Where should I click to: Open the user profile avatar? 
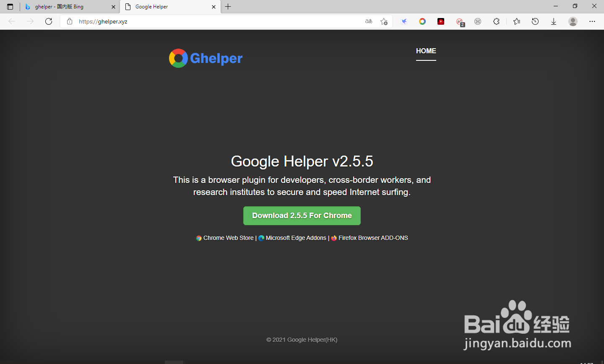pyautogui.click(x=573, y=21)
